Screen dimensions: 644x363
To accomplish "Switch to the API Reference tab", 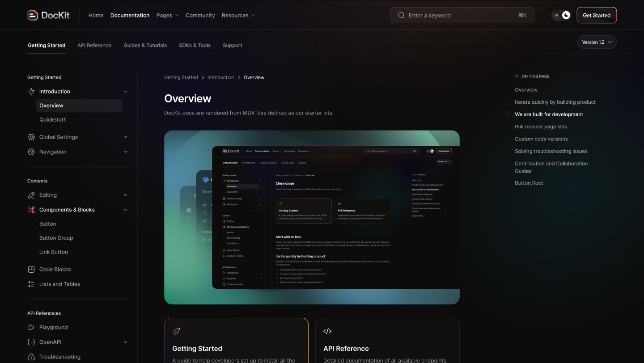I will click(x=94, y=45).
